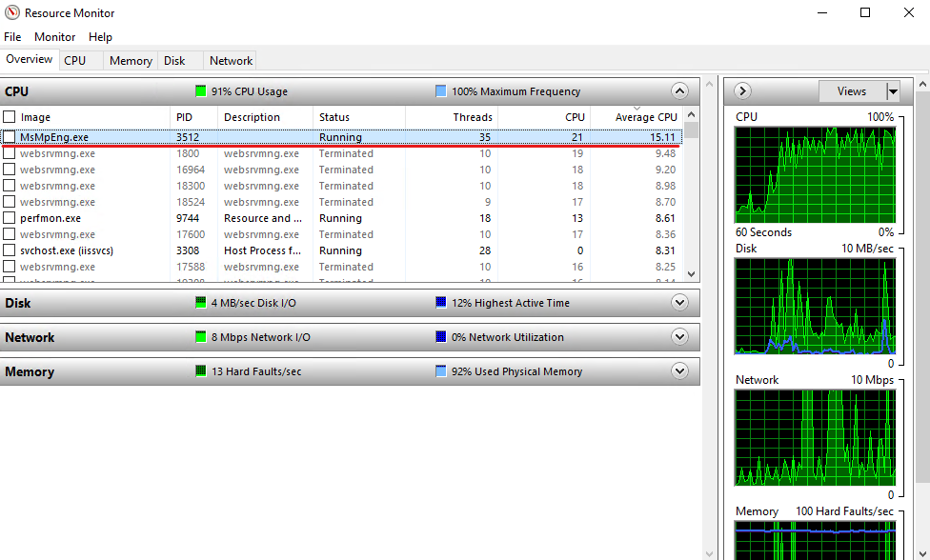Screen dimensions: 930x560
Task: Open the Help menu
Action: tap(100, 37)
